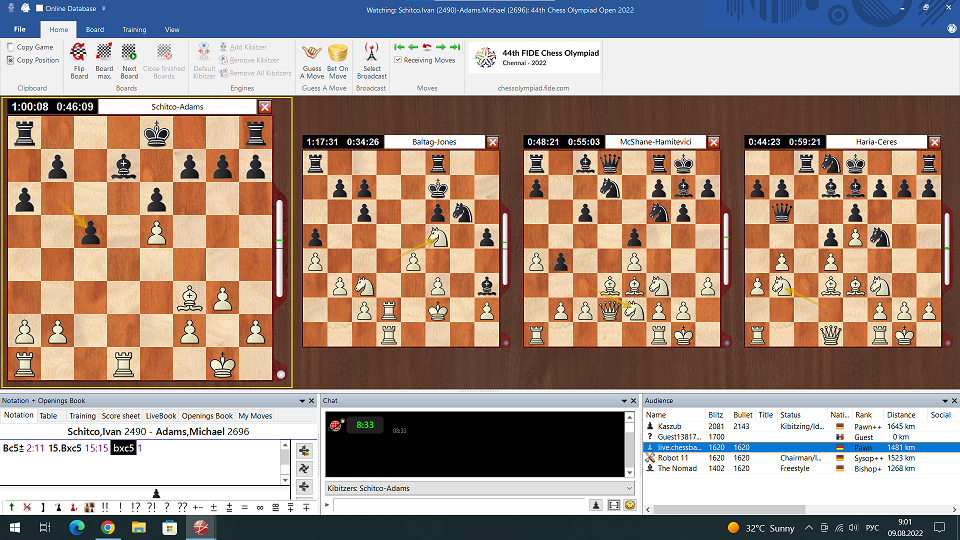Image resolution: width=960 pixels, height=540 pixels.
Task: Click the Audience horizontal scrollbar
Action: (x=800, y=509)
